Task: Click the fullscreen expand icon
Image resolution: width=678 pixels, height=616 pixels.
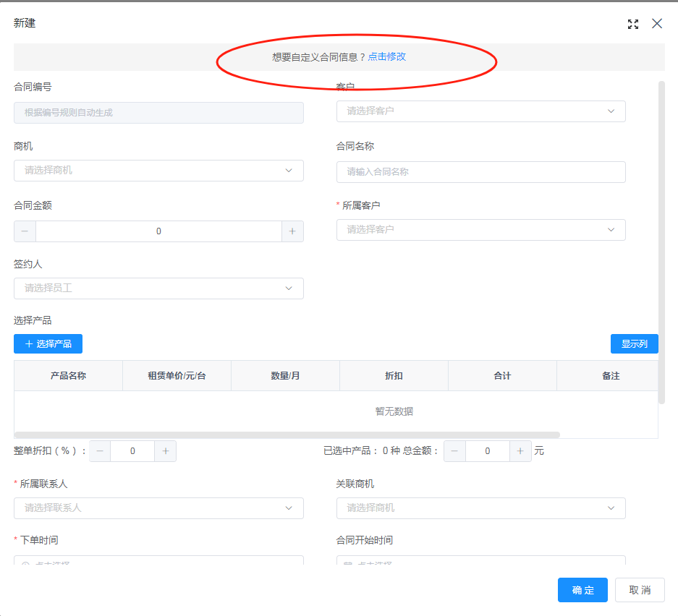Action: pos(633,24)
